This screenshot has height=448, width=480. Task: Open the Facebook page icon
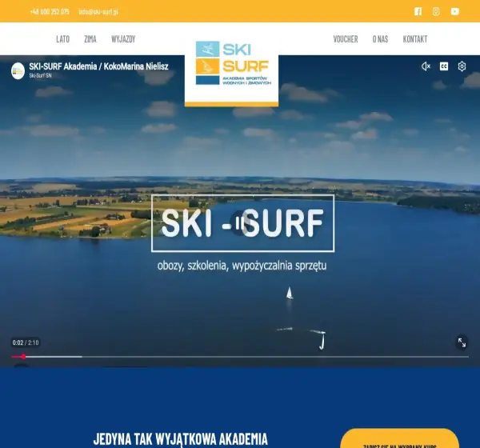click(x=418, y=12)
